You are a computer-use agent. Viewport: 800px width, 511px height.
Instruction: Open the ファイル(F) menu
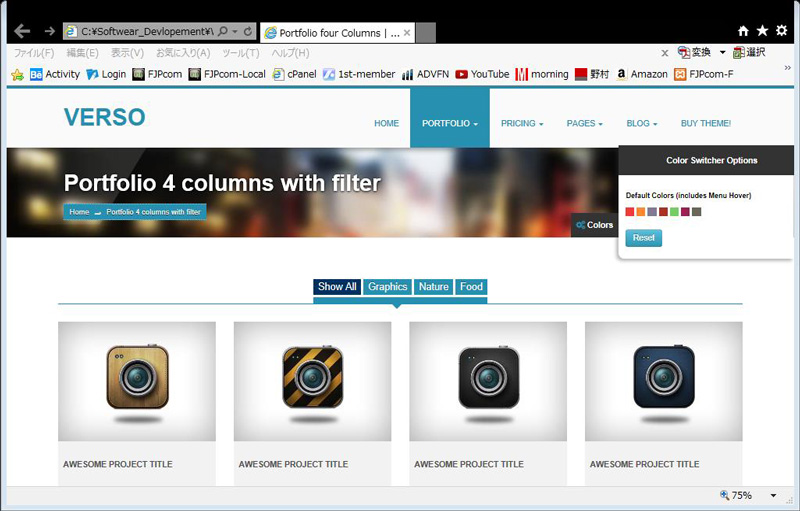click(x=34, y=53)
